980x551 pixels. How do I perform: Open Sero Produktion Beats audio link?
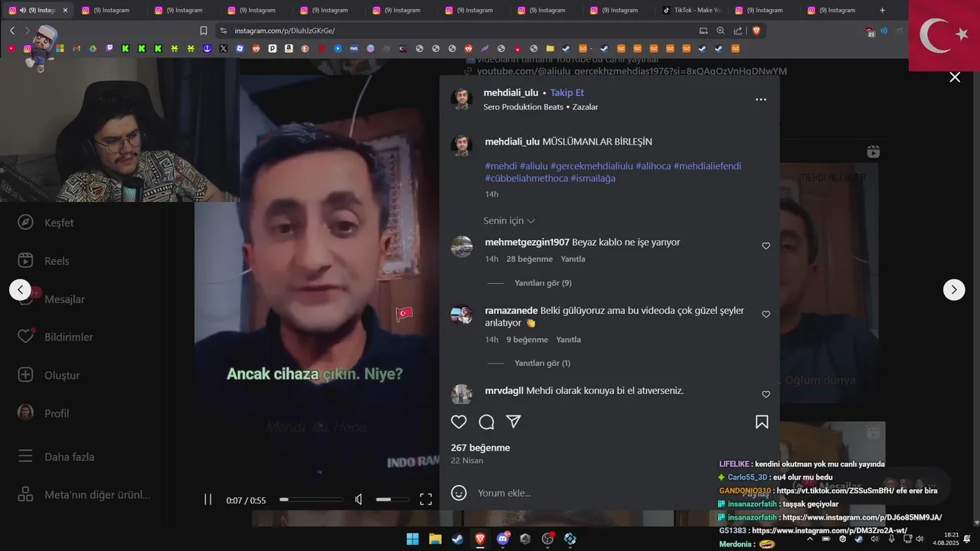coord(523,107)
